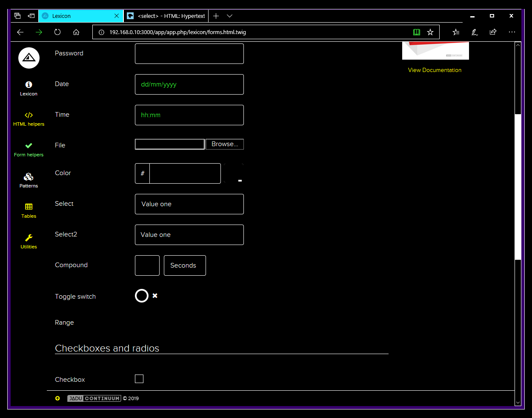
Task: Click the Compound label
Action: click(x=71, y=265)
